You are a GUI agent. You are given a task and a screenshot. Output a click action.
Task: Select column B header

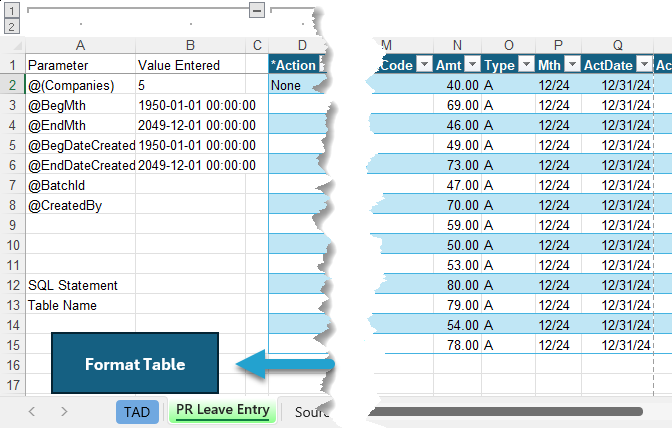click(191, 45)
